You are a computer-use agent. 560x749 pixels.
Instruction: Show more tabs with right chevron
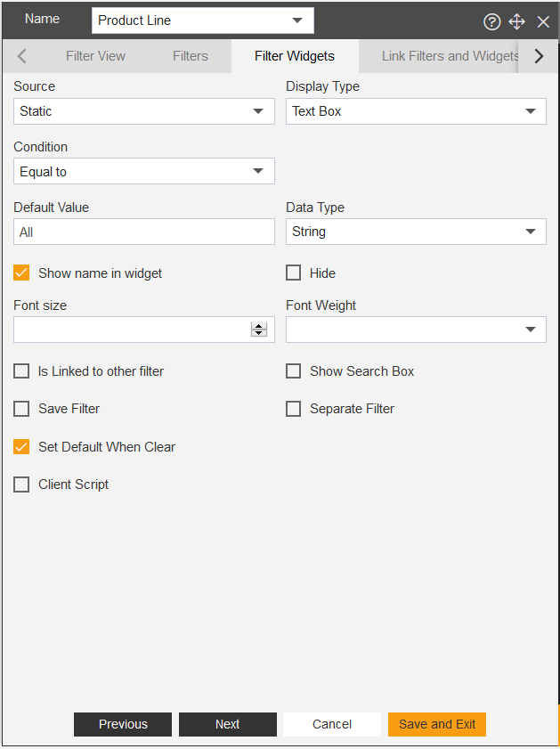click(539, 56)
